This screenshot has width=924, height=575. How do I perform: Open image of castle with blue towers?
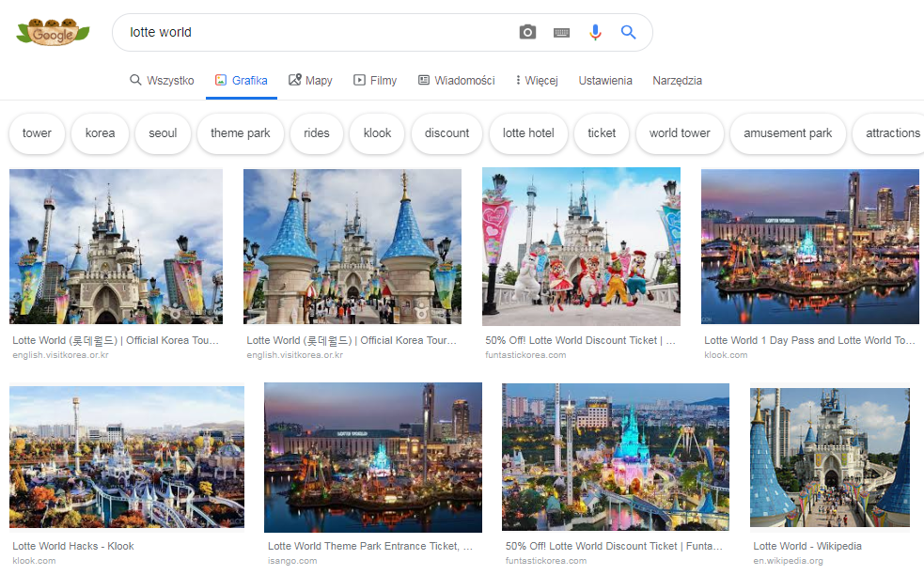coord(352,246)
